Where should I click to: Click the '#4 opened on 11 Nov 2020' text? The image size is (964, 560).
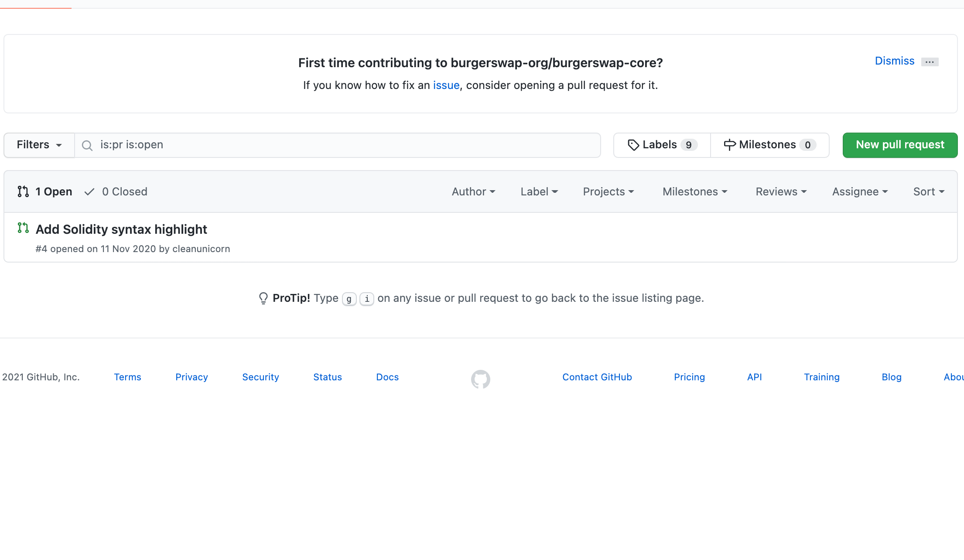(96, 249)
